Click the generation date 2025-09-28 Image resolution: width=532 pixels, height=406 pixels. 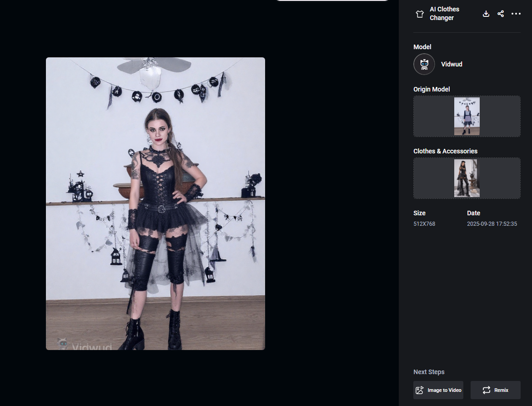click(x=492, y=223)
